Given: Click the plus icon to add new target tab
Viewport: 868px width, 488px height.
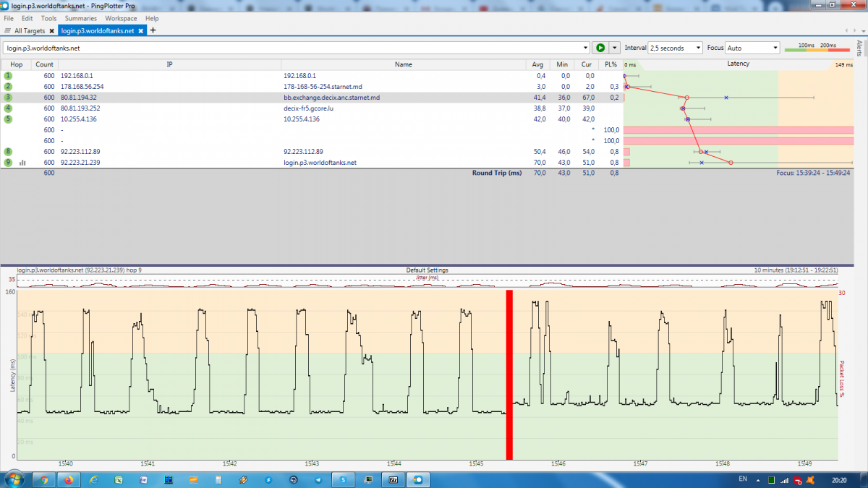Looking at the screenshot, I should point(153,30).
